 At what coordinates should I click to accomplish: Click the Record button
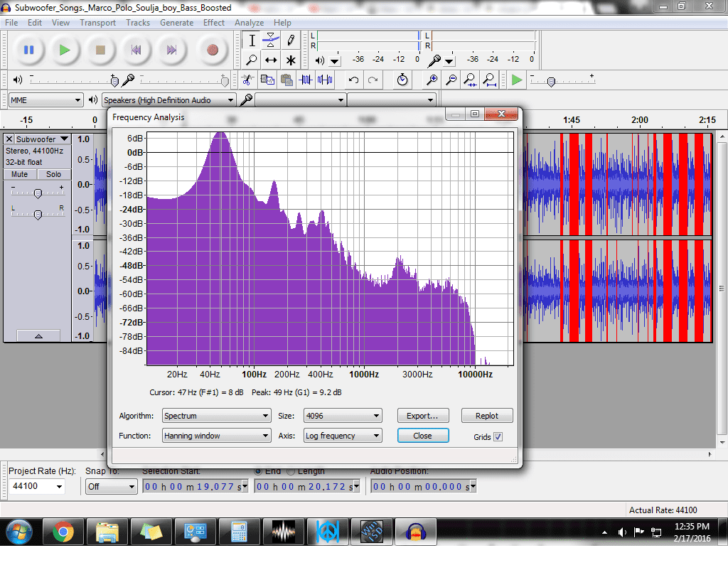pyautogui.click(x=212, y=50)
